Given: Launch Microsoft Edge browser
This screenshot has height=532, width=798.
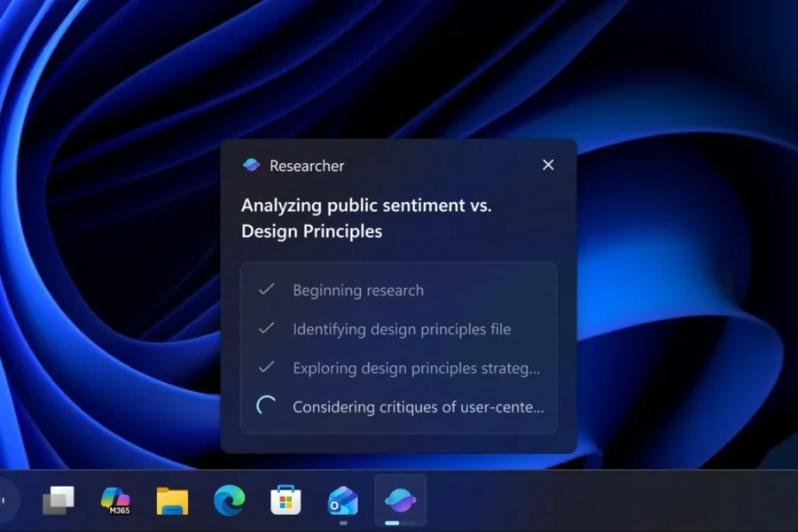Looking at the screenshot, I should 229,500.
